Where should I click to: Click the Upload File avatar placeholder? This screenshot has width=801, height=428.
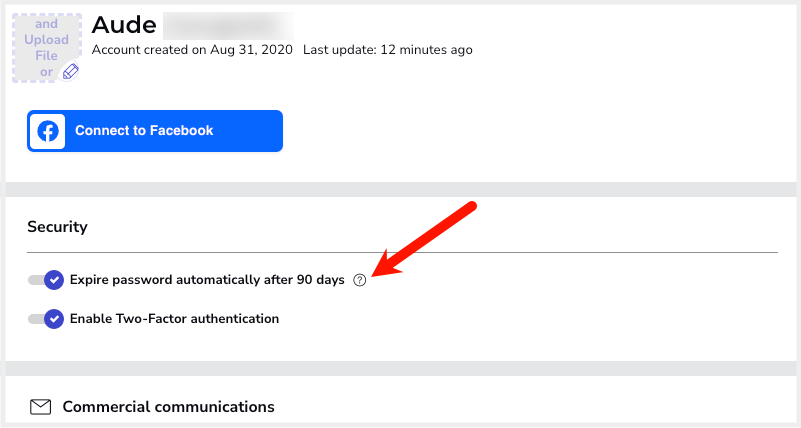click(45, 45)
